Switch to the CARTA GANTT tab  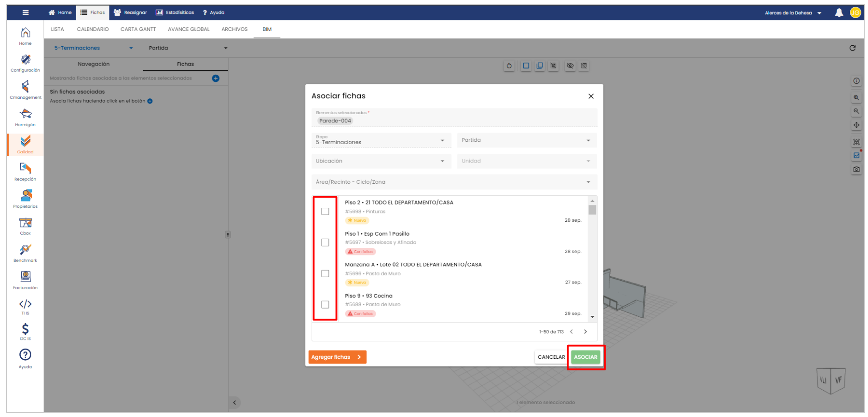138,29
